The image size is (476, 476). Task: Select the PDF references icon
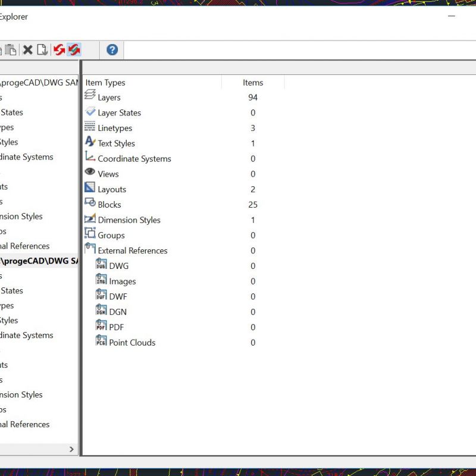point(100,327)
